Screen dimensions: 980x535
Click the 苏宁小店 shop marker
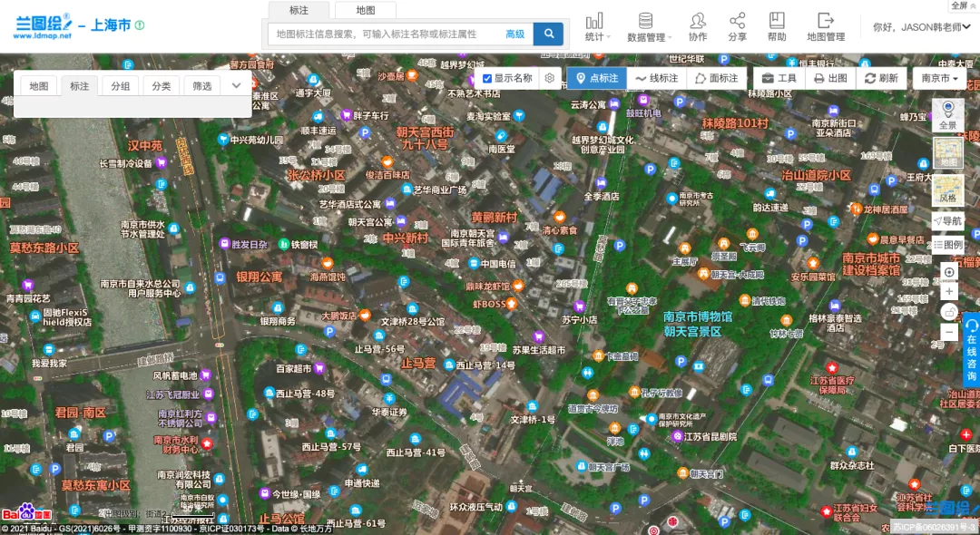(x=579, y=306)
